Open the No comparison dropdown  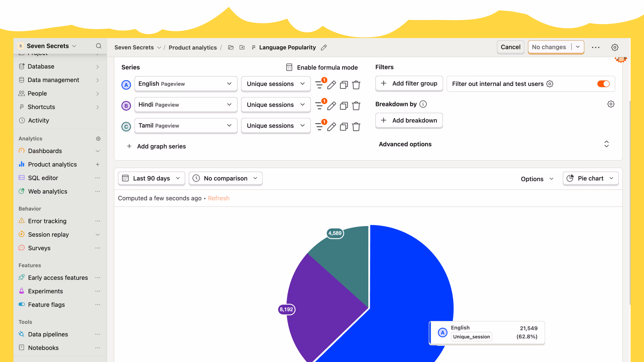[x=226, y=178]
